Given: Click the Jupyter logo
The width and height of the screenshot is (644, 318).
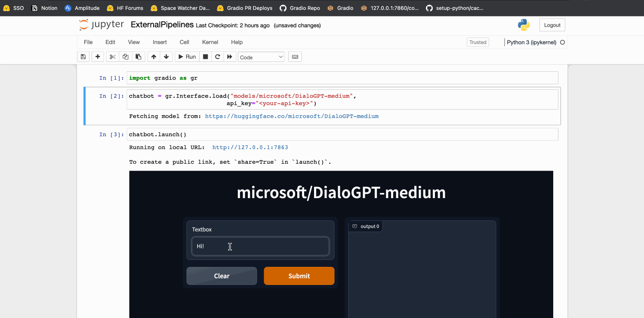Looking at the screenshot, I should (x=102, y=25).
